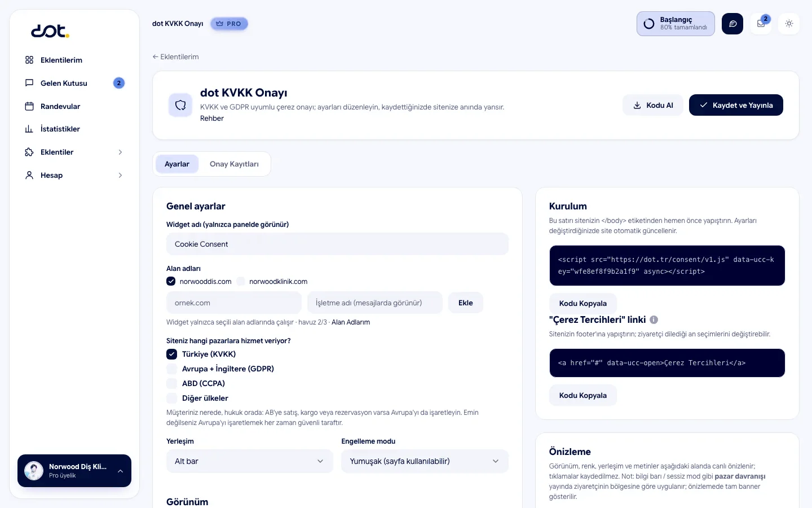
Task: Open the chat bubble icon in top bar
Action: coord(732,24)
